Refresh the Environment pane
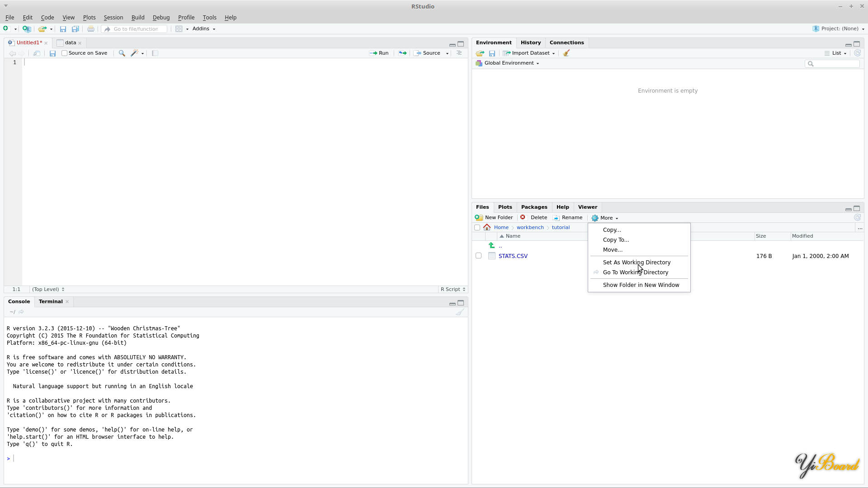 click(857, 53)
